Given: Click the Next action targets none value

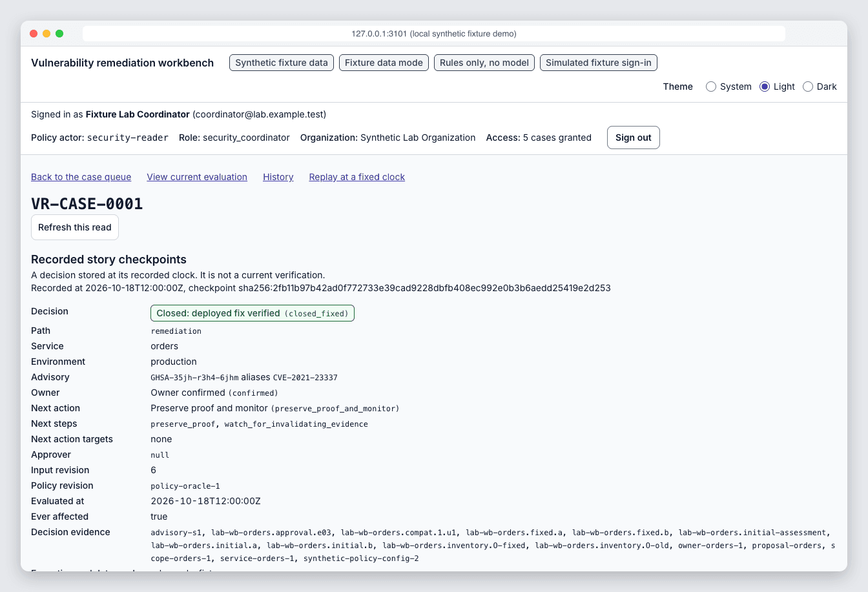Looking at the screenshot, I should tap(161, 439).
